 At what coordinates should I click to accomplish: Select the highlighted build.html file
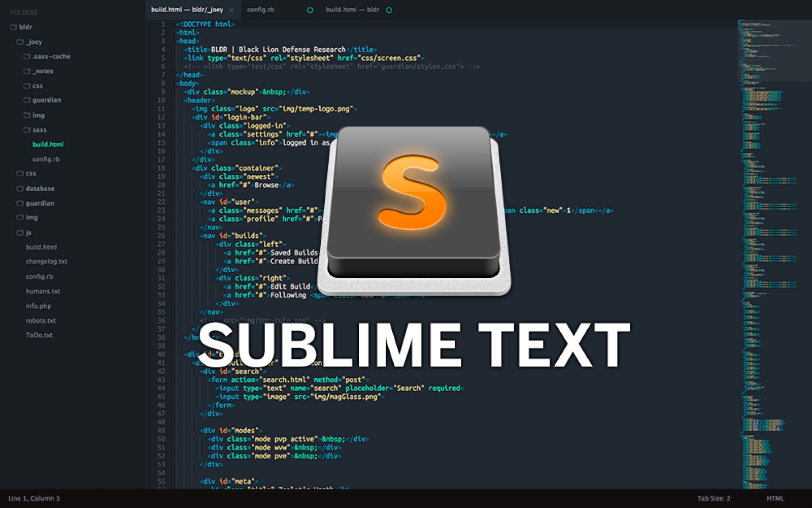click(x=48, y=144)
